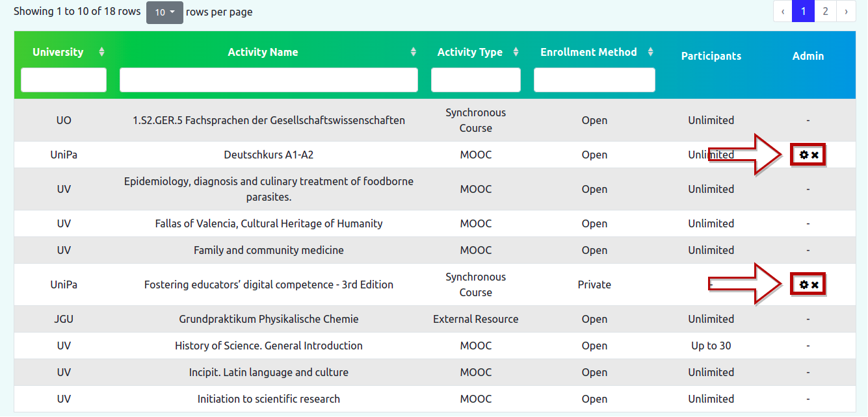868x417 pixels.
Task: Click the Admin column header
Action: pyautogui.click(x=808, y=56)
